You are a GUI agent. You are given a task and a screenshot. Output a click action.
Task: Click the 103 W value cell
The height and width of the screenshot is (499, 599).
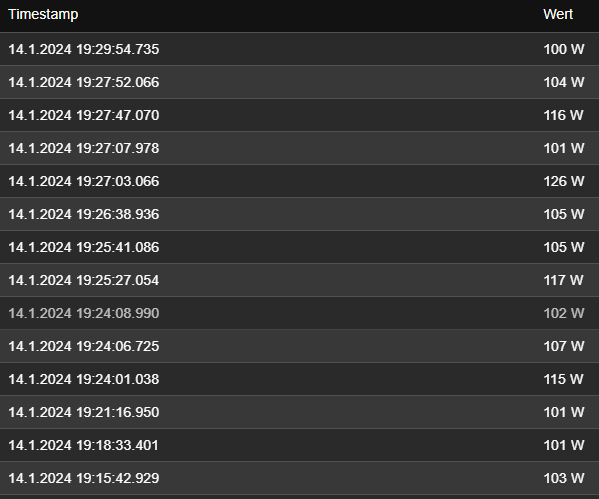pyautogui.click(x=564, y=478)
